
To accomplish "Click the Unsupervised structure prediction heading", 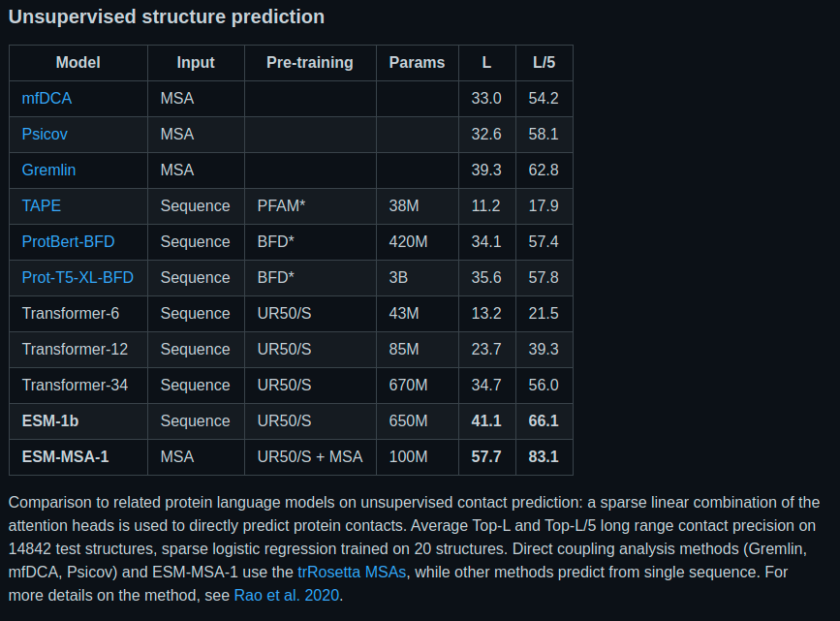I will pos(167,16).
